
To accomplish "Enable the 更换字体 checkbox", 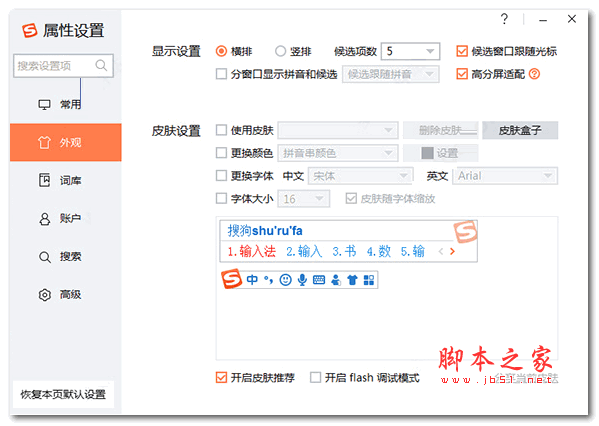I will (221, 176).
